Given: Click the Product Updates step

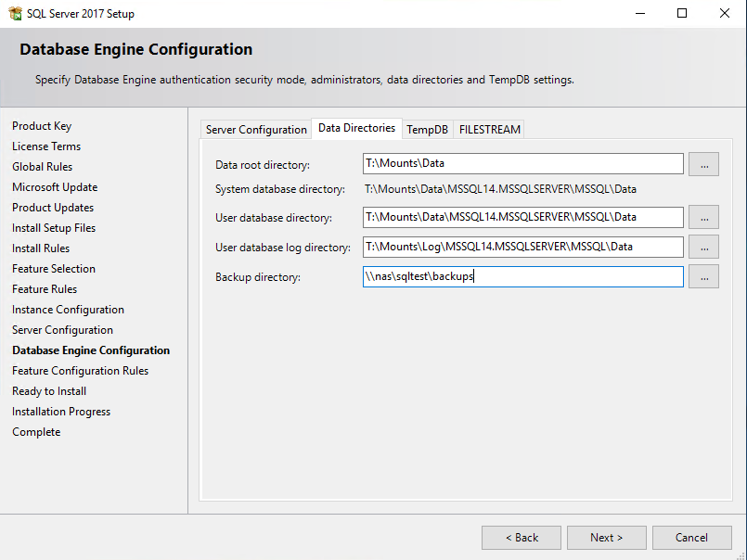Looking at the screenshot, I should tap(53, 208).
